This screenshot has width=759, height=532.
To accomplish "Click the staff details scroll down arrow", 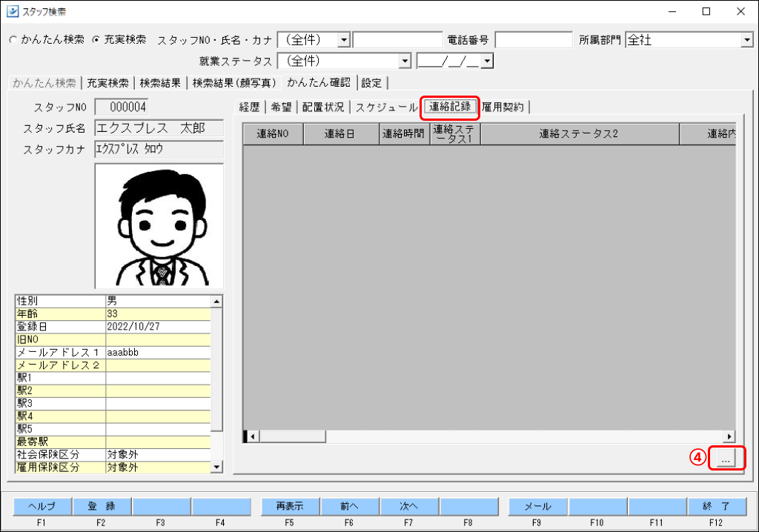I will coord(217,467).
